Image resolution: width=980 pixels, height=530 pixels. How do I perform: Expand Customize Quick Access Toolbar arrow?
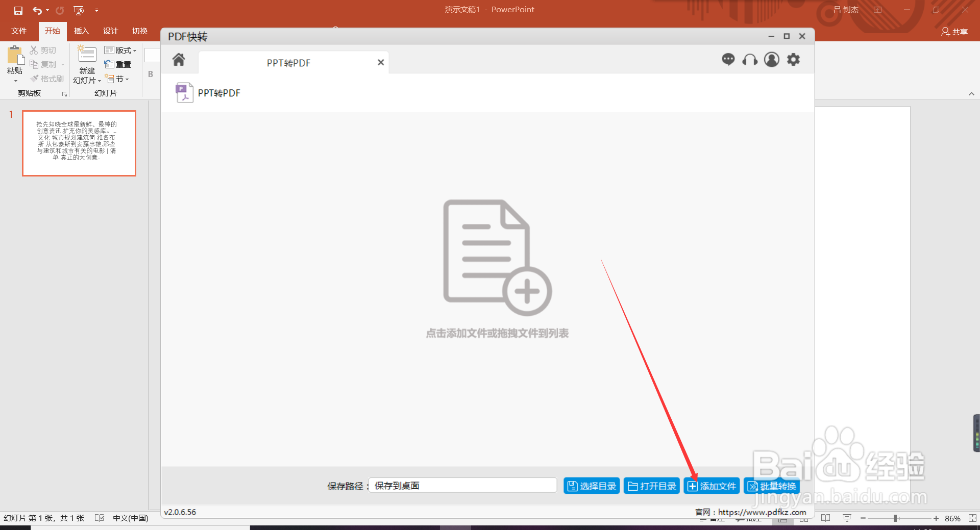pyautogui.click(x=96, y=10)
